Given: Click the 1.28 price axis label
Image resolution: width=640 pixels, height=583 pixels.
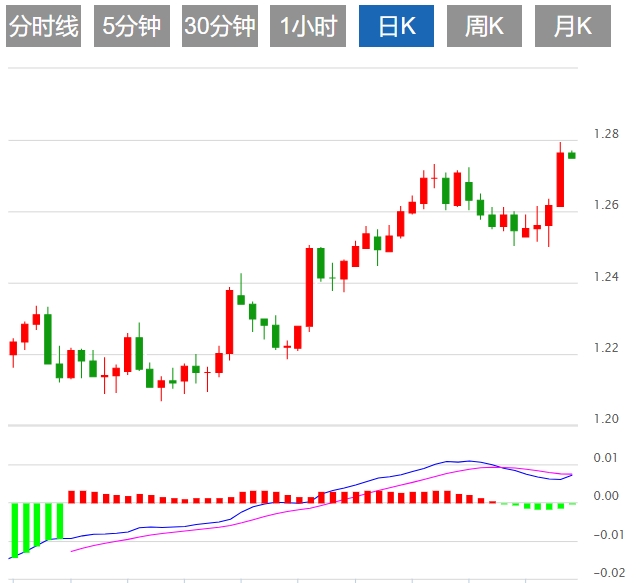Looking at the screenshot, I should pyautogui.click(x=606, y=134).
